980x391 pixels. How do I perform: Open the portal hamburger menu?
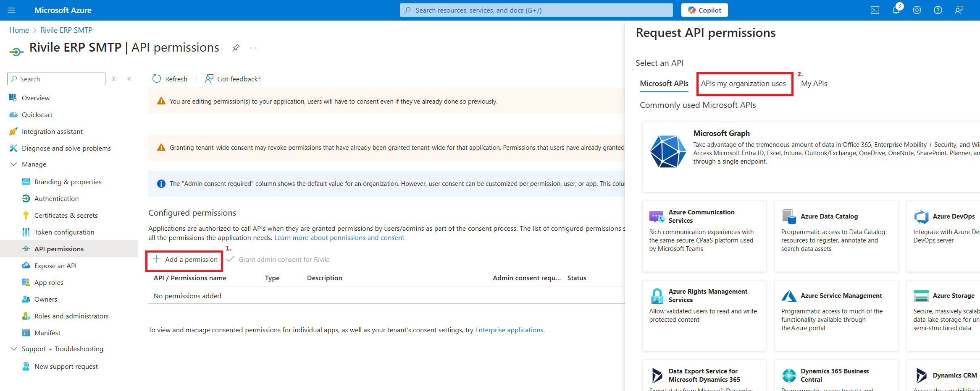[x=11, y=10]
